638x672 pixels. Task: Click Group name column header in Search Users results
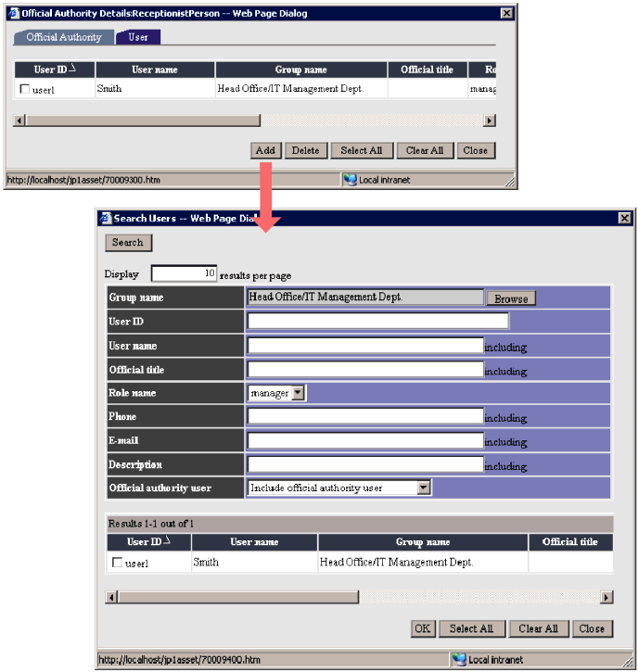[423, 541]
